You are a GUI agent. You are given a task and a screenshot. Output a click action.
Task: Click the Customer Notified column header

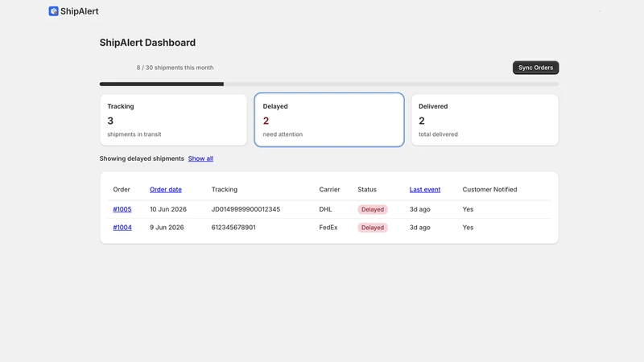tap(489, 190)
